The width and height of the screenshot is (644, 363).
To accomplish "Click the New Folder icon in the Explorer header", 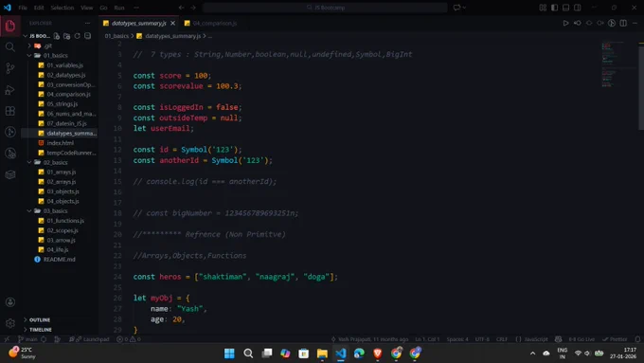I will coord(67,36).
